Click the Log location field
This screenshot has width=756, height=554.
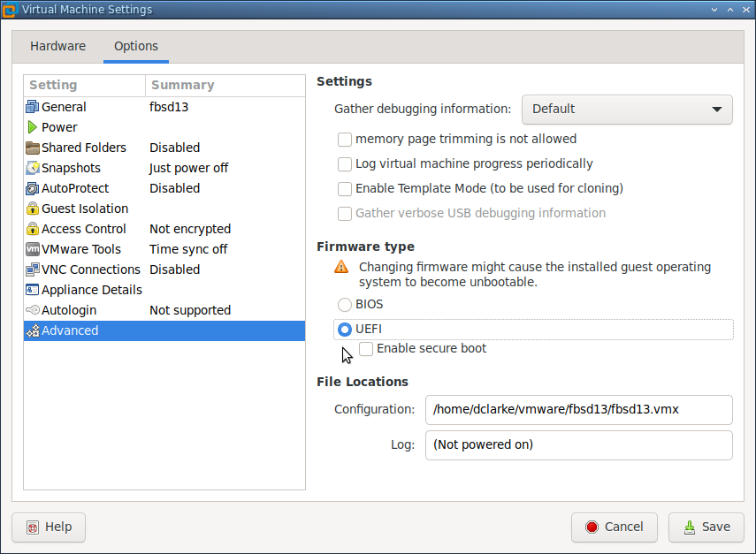tap(579, 445)
